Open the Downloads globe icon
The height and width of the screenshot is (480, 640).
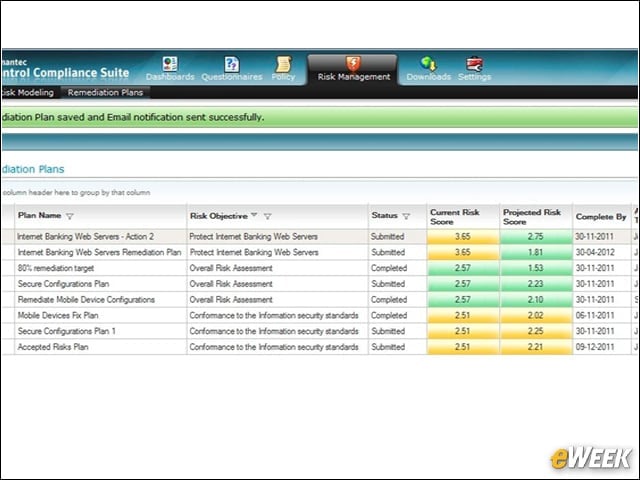click(429, 64)
